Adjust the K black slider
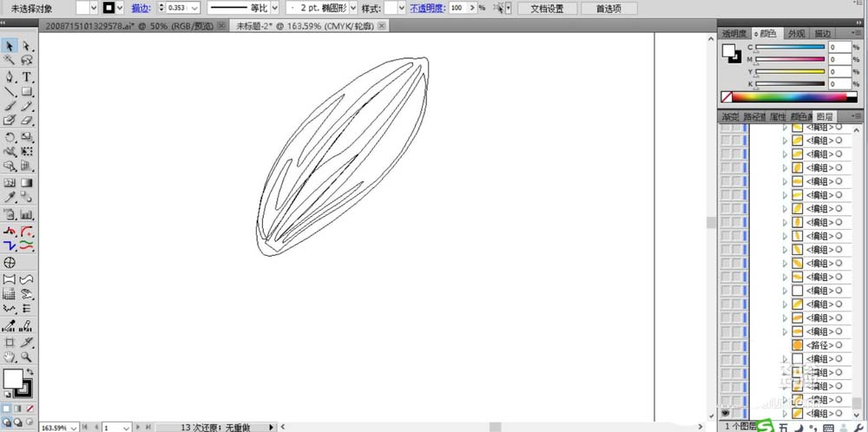Viewport: 868px width, 432px height. (x=790, y=85)
